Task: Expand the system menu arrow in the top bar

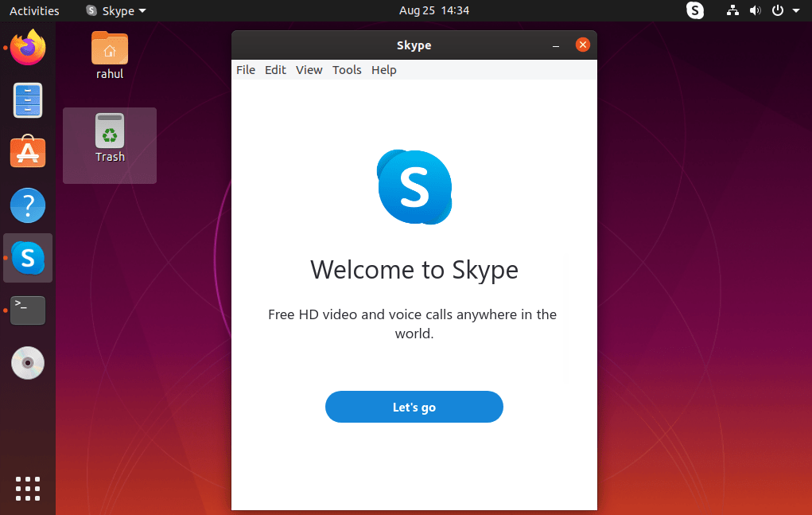Action: 796,10
